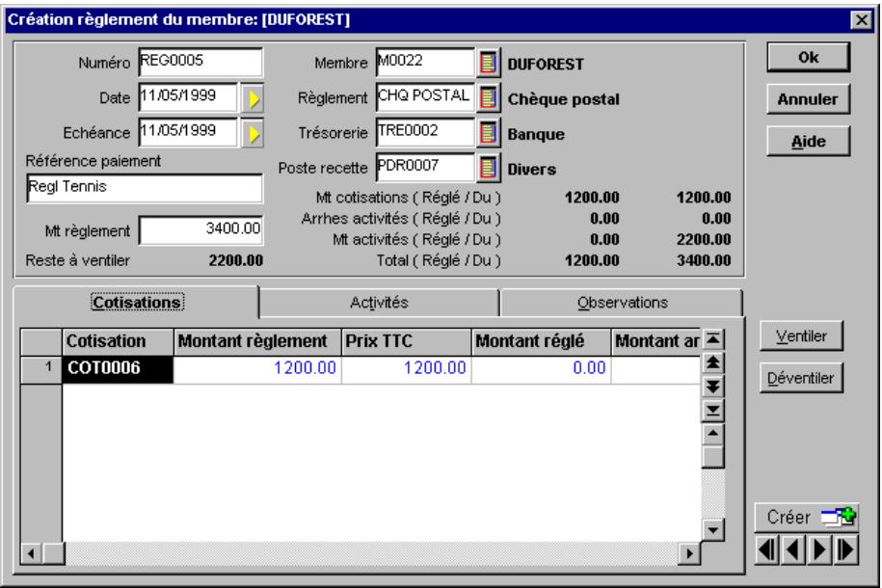Close the Création règlement dialog
Viewport: 882px width, 588px height.
pyautogui.click(x=861, y=20)
